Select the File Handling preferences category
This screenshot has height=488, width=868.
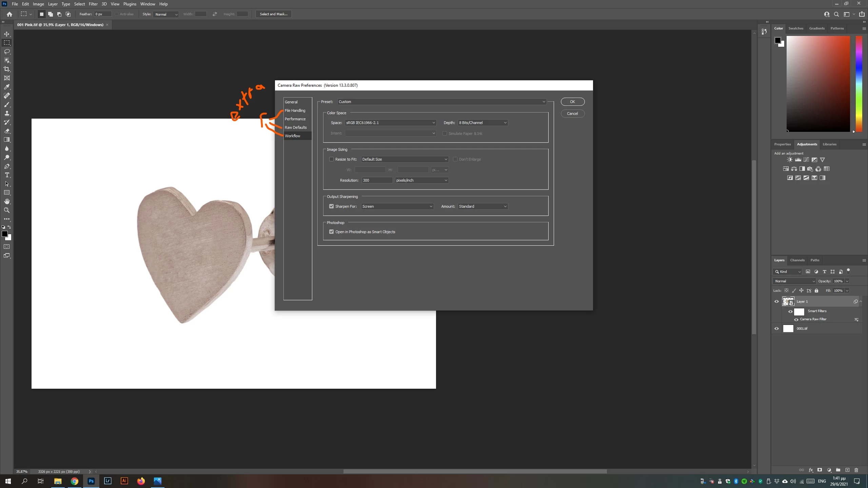click(295, 110)
